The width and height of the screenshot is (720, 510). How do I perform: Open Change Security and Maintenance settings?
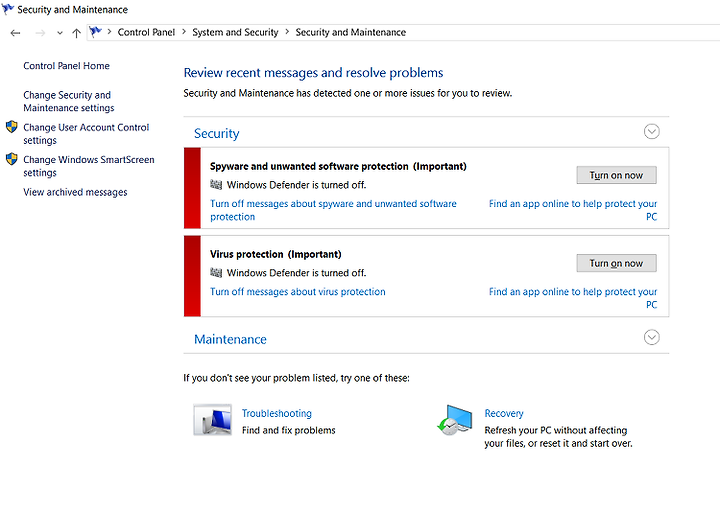coord(69,101)
